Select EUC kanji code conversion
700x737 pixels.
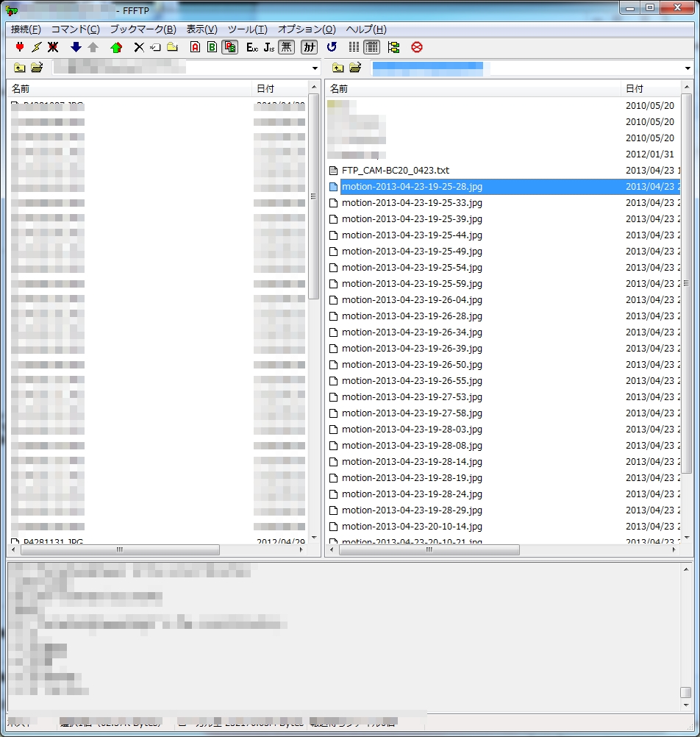(252, 47)
